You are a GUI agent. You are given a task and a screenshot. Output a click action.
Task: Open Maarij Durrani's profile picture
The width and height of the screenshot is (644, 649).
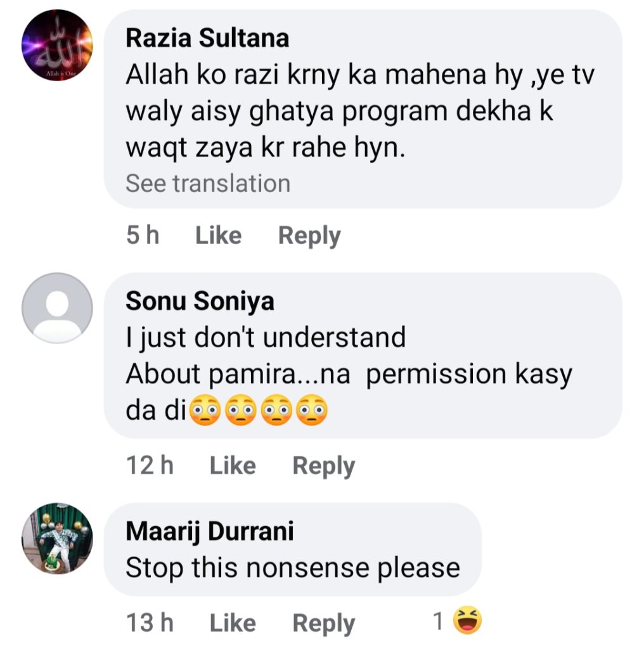click(57, 538)
